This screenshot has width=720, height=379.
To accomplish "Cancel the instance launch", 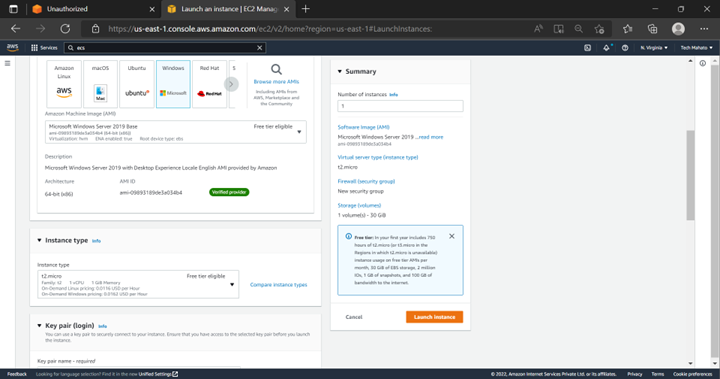I will point(354,317).
